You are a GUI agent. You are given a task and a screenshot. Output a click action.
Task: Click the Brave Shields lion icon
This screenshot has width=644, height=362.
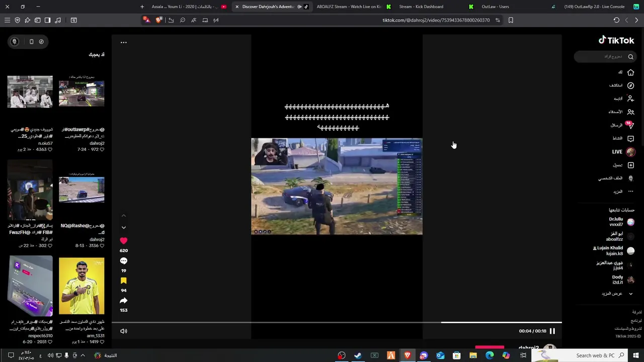click(x=159, y=20)
